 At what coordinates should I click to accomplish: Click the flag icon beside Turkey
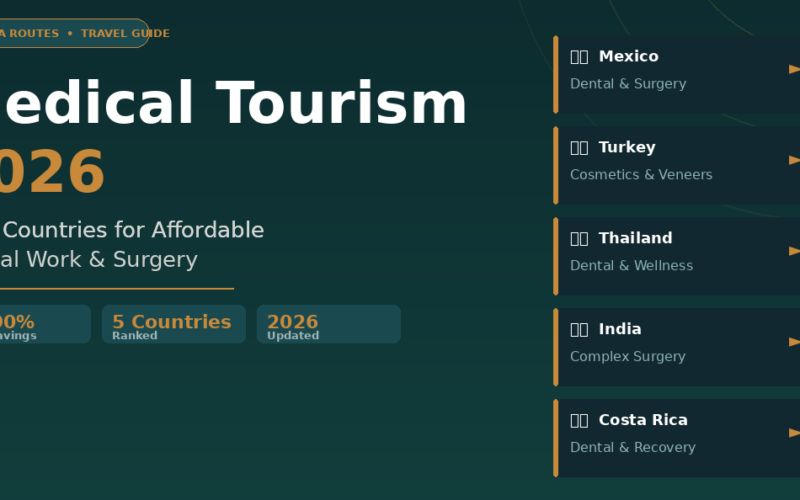tap(579, 147)
